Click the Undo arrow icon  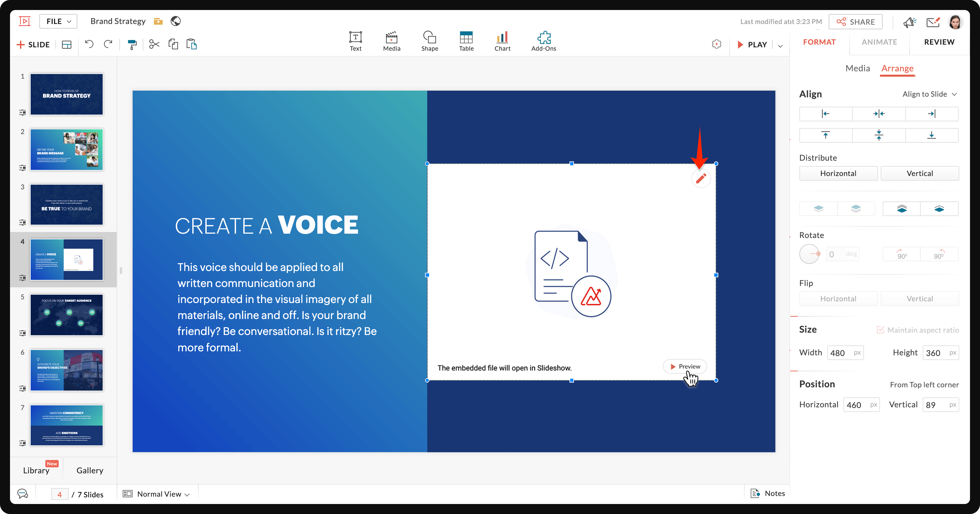pyautogui.click(x=89, y=44)
